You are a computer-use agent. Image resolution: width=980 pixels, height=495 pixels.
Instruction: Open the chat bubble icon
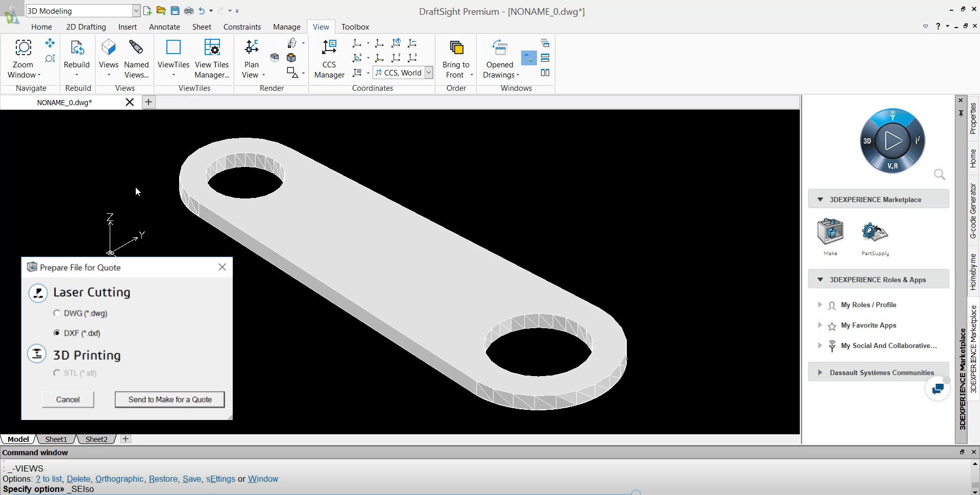click(x=938, y=389)
